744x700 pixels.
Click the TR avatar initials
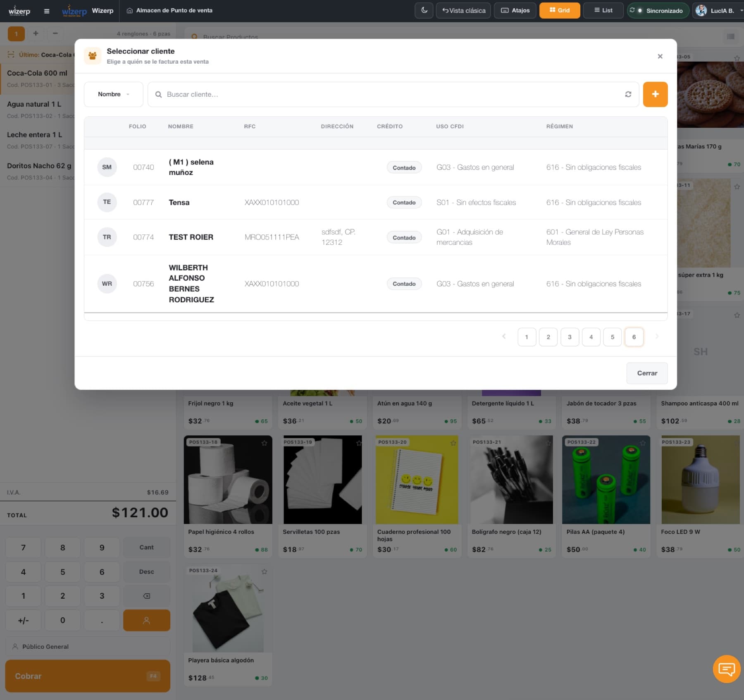coord(107,237)
